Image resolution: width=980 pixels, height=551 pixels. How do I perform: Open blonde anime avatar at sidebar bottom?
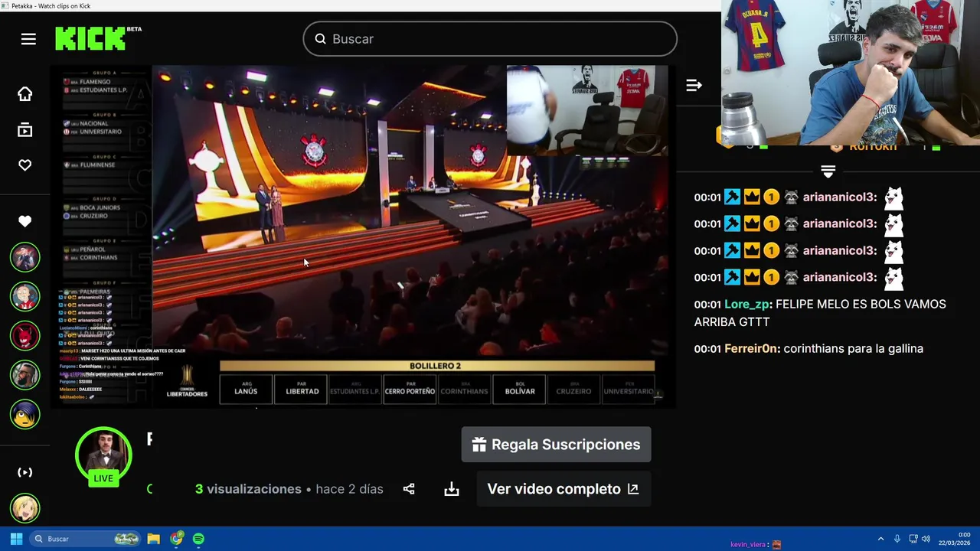pos(24,508)
